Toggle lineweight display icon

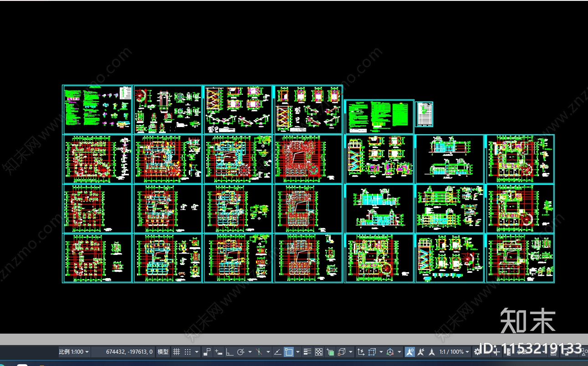[307, 351]
